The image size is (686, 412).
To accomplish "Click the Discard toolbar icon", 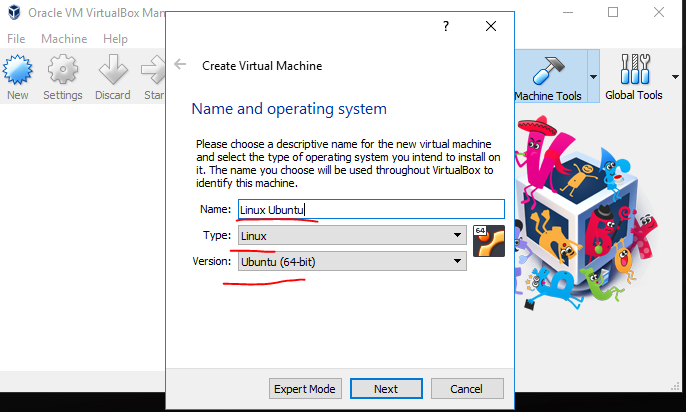I will tap(113, 77).
